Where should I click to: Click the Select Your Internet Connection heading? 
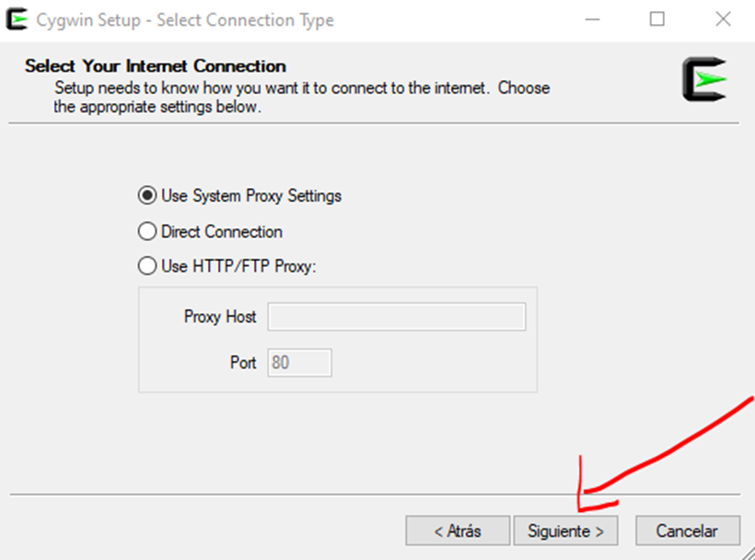coord(156,66)
